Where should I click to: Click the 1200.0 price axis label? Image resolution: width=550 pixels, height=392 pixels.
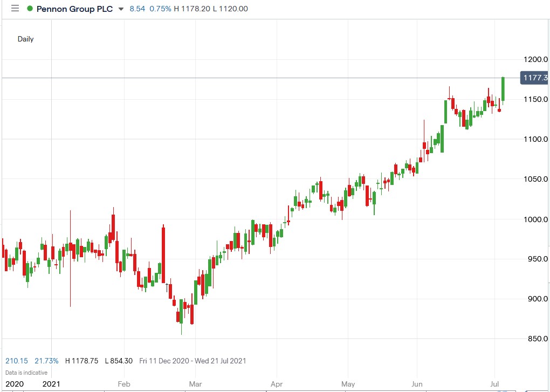coord(535,60)
